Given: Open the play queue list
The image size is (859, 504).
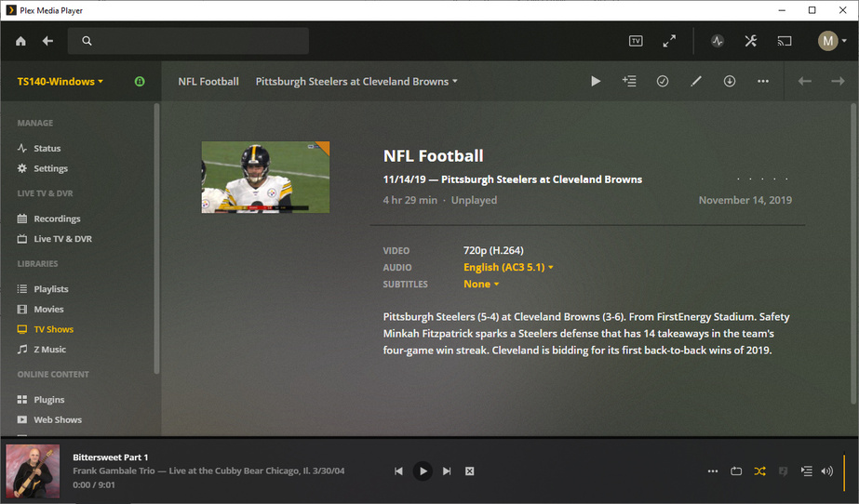Looking at the screenshot, I should [x=806, y=471].
